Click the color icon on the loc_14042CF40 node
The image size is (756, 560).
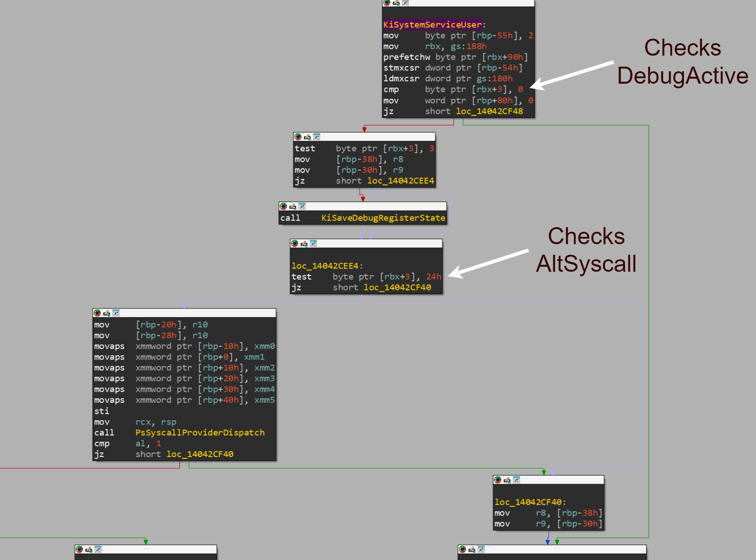[498, 480]
